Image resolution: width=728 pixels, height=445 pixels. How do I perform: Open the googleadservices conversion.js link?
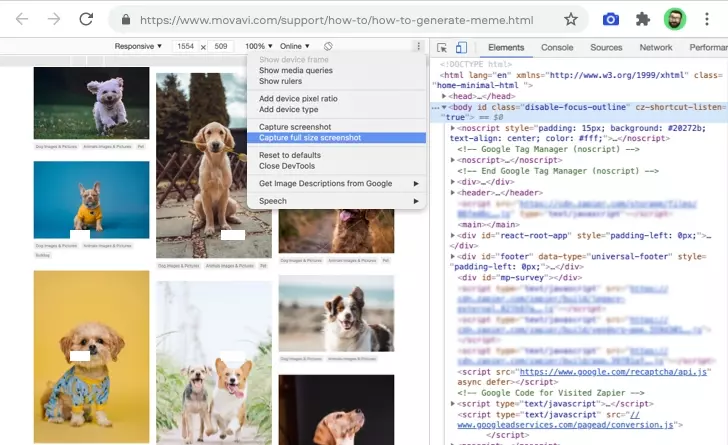[x=565, y=425]
